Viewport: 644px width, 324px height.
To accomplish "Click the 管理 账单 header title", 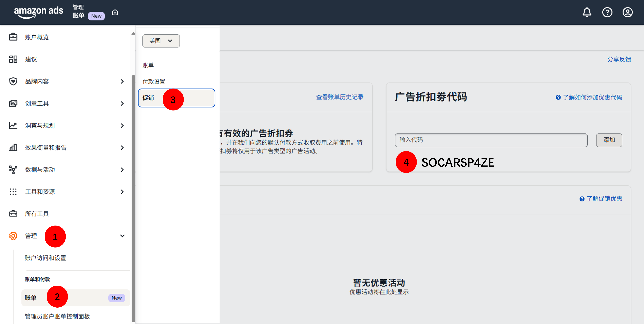I will tap(78, 12).
